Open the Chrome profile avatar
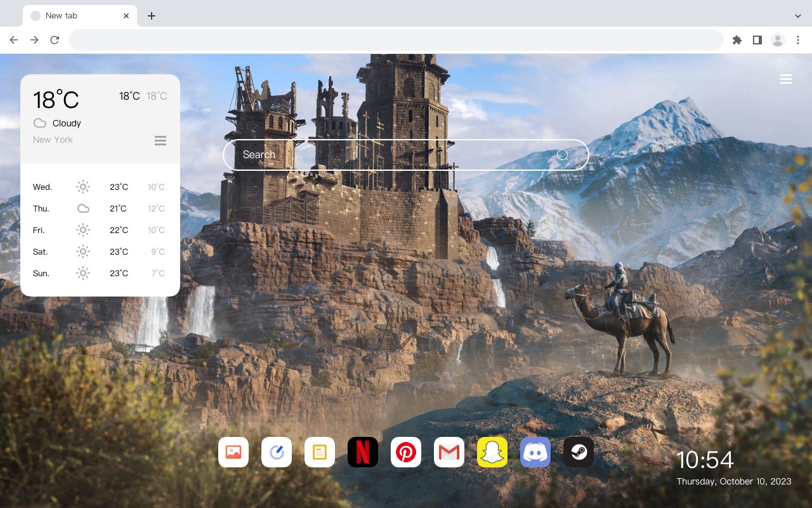This screenshot has width=812, height=508. click(x=778, y=40)
